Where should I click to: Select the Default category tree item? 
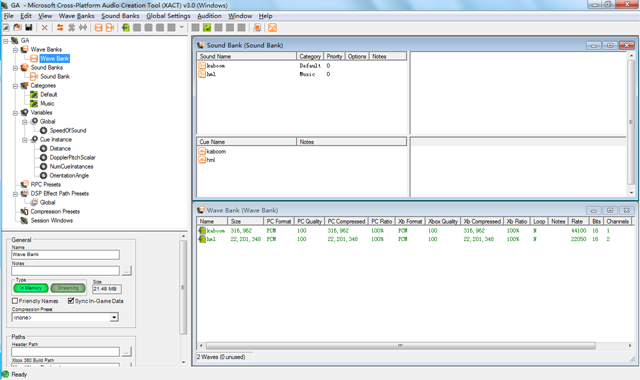[49, 94]
